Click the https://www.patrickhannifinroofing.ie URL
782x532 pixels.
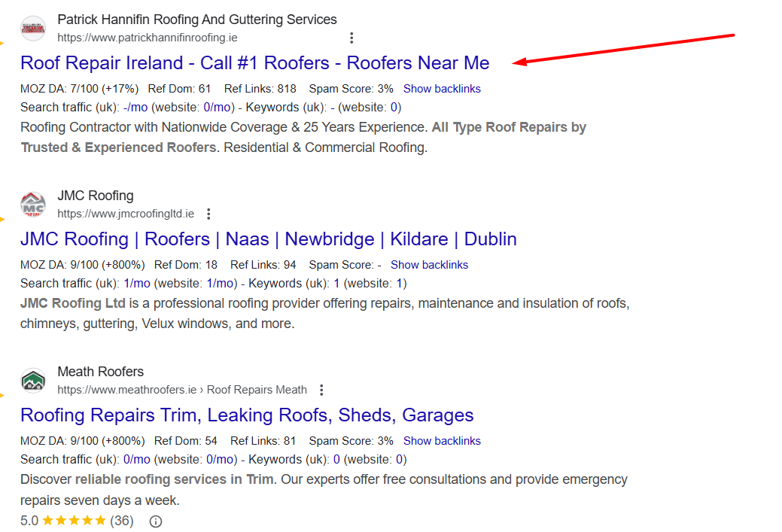click(x=147, y=38)
